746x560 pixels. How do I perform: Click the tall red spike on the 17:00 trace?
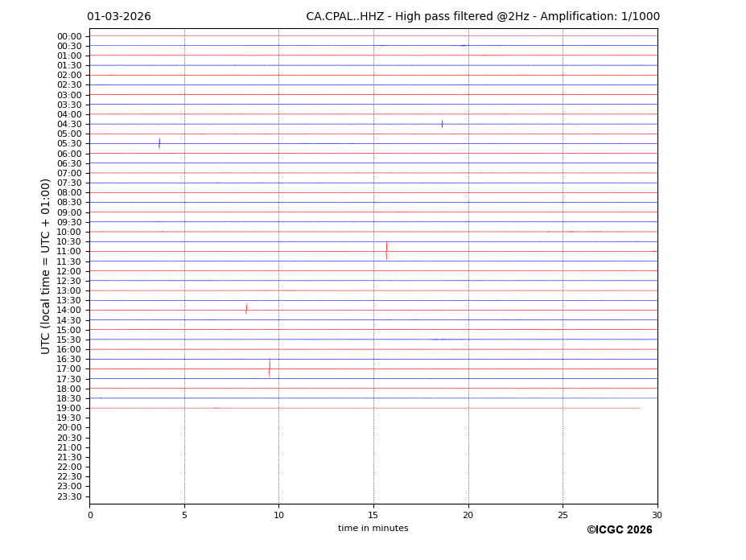270,368
